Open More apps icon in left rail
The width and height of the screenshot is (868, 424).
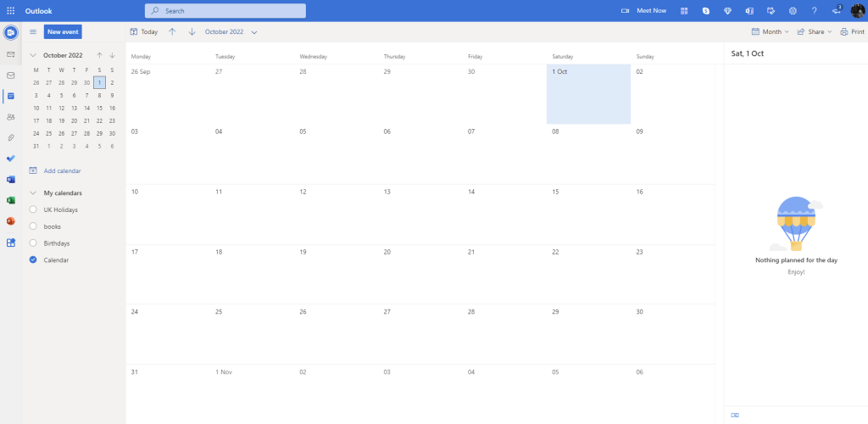(x=10, y=243)
